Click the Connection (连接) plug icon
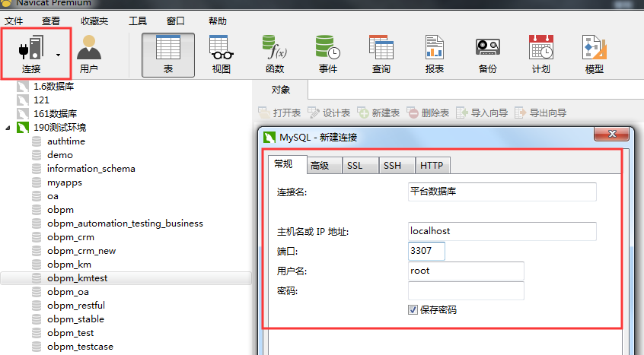 tap(31, 48)
